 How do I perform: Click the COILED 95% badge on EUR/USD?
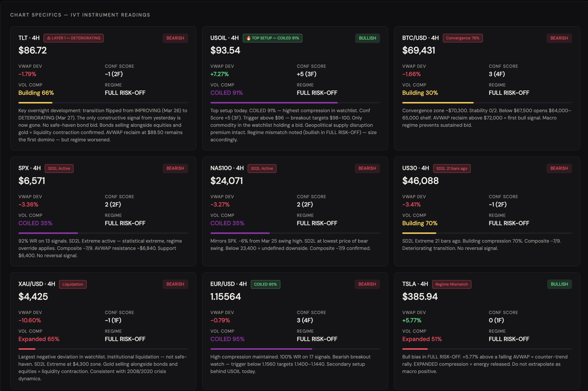coord(265,284)
